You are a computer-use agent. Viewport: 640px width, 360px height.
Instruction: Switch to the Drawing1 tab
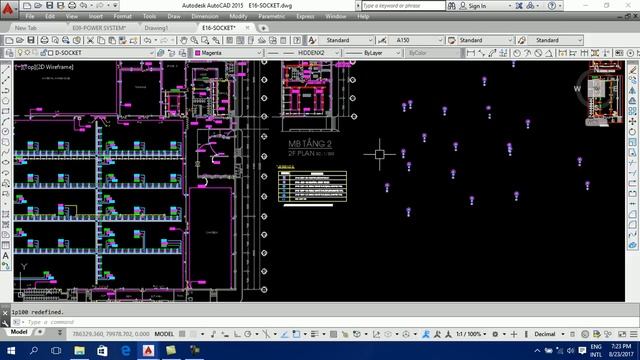coord(156,28)
